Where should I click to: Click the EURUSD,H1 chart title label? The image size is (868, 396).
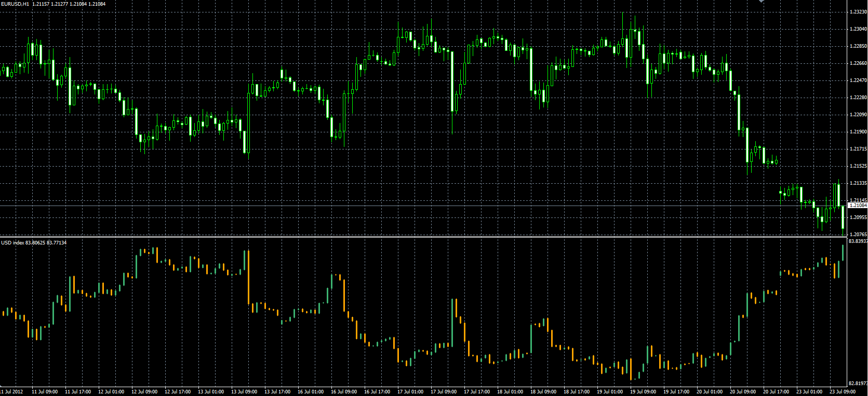(15, 4)
